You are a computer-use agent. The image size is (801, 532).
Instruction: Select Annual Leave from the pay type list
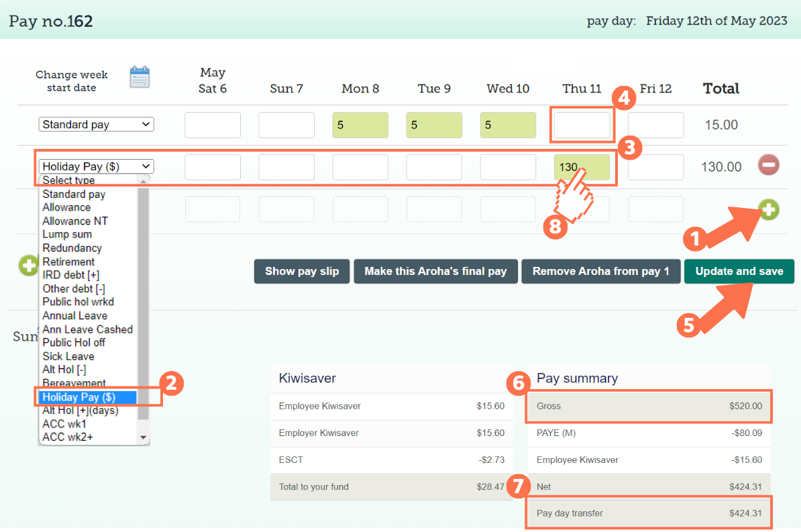tap(74, 315)
